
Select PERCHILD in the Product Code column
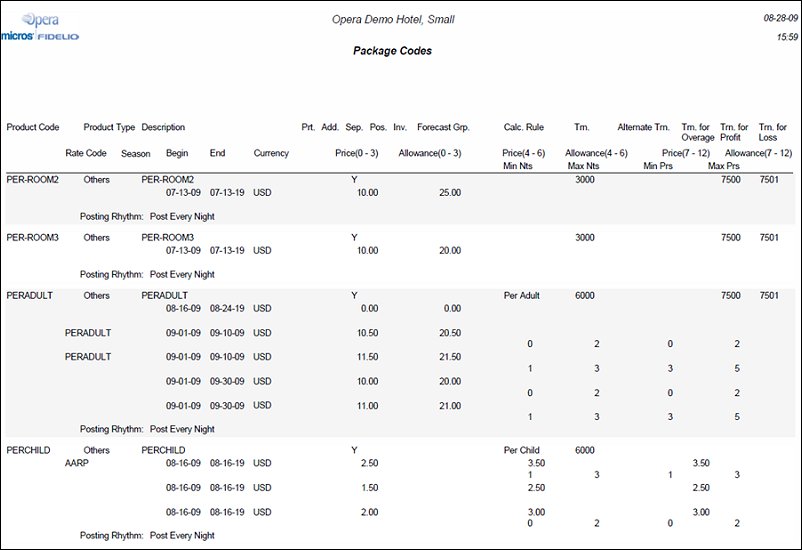point(29,451)
